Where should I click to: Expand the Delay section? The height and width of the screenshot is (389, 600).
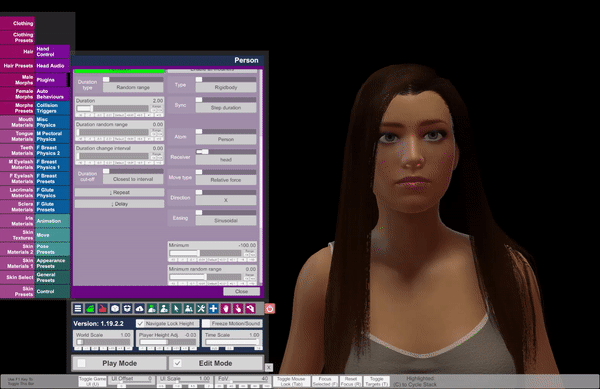pos(119,204)
